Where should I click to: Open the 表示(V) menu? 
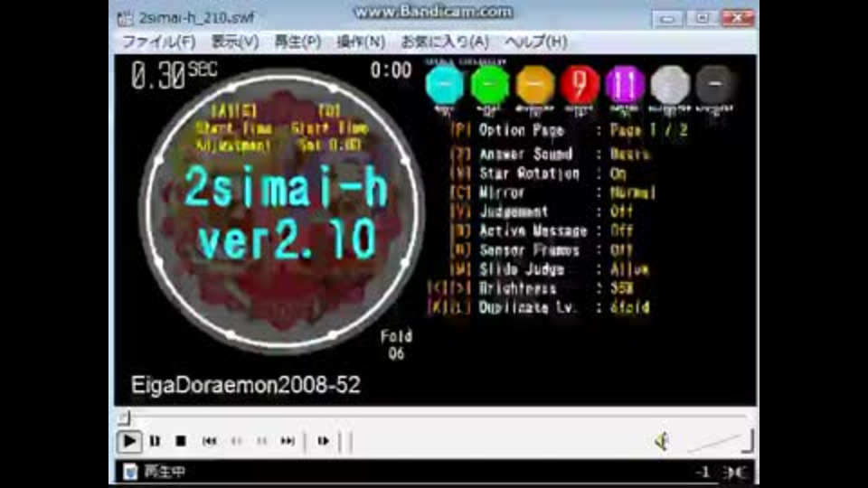tap(235, 42)
